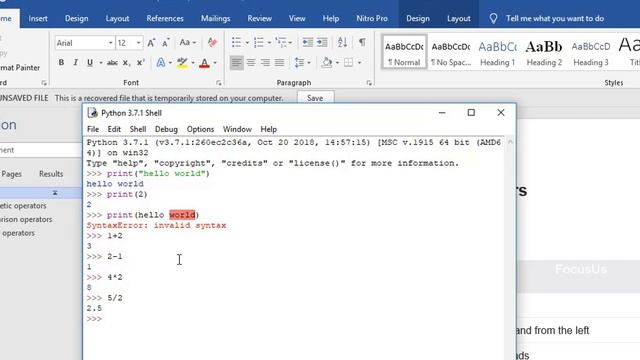Toggle italic formatting in Word ribbon

tap(75, 62)
